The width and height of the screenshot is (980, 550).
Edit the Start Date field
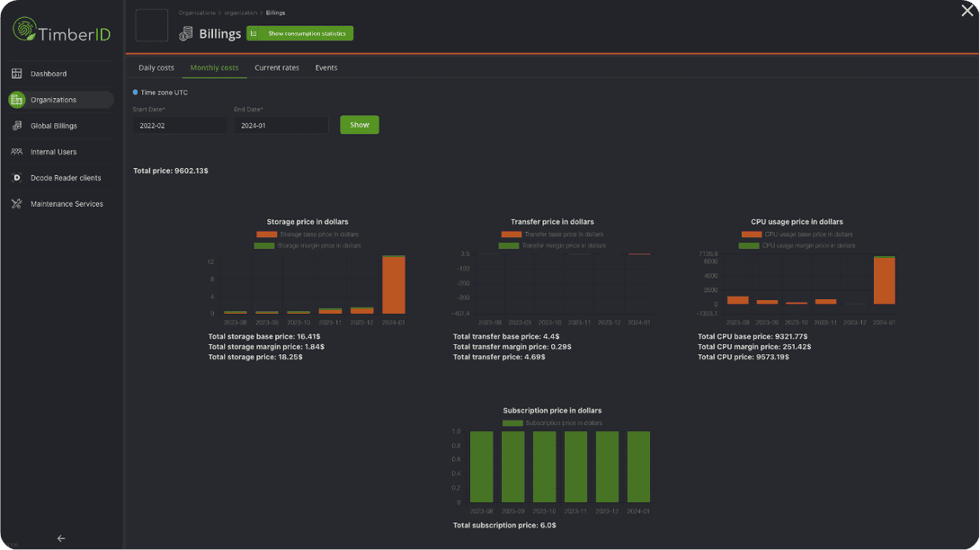[180, 126]
